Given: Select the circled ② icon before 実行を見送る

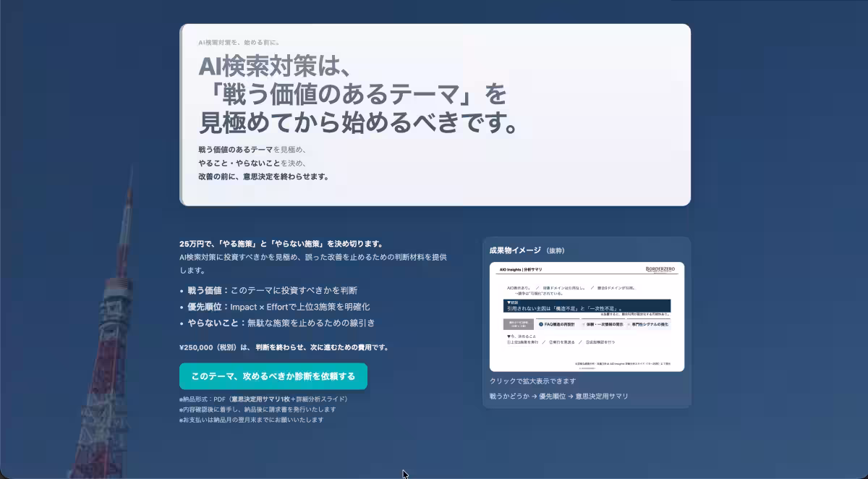Looking at the screenshot, I should [x=551, y=342].
